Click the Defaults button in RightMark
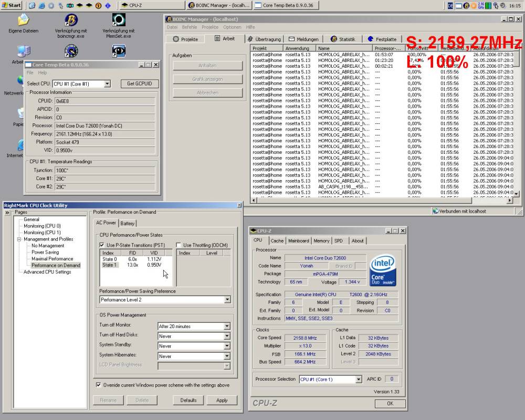The height and width of the screenshot is (420, 525). point(188,400)
